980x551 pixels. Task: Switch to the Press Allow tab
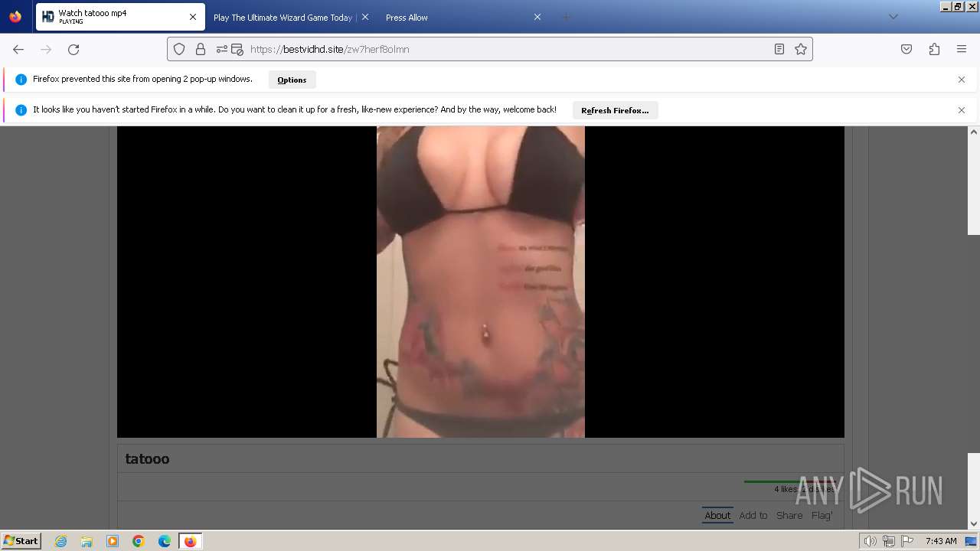454,17
